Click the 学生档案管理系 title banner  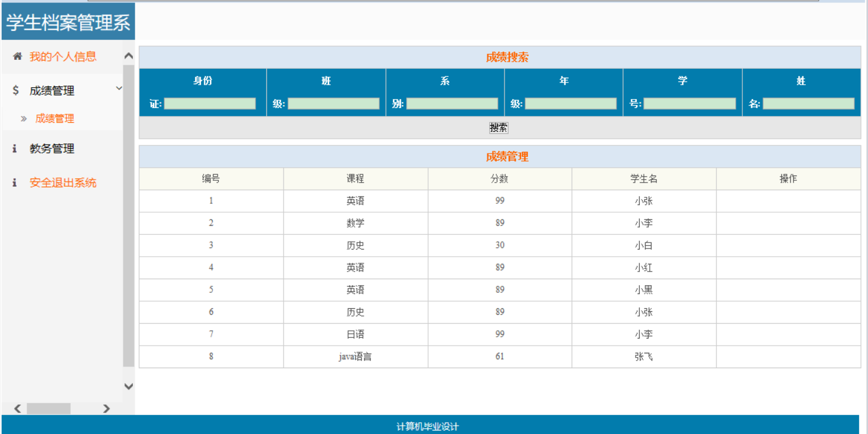point(68,22)
